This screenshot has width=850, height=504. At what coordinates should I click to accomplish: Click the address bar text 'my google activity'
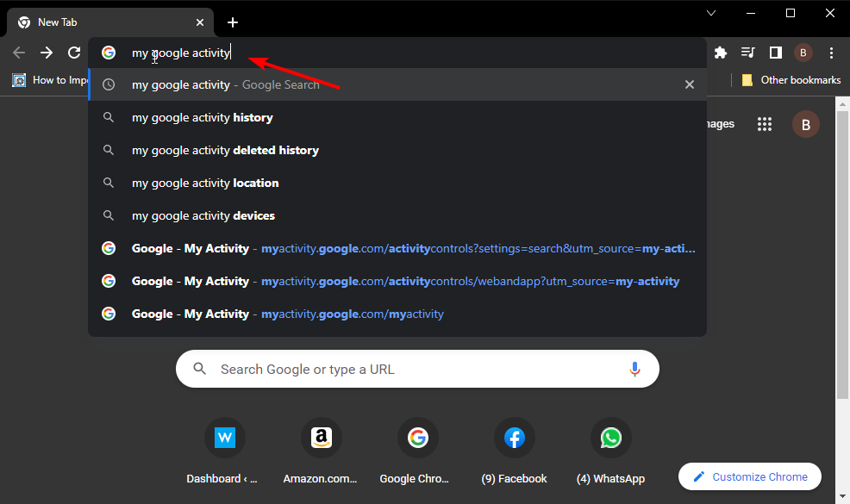click(181, 53)
